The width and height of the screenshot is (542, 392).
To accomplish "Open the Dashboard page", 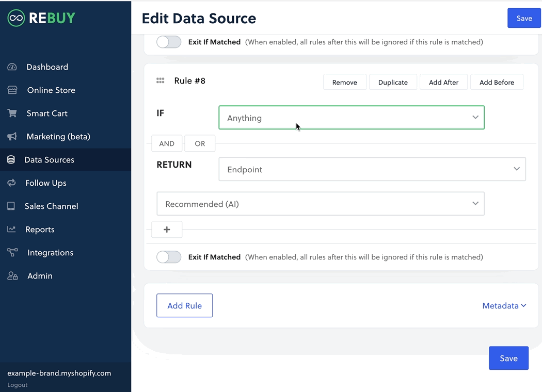I will [47, 67].
